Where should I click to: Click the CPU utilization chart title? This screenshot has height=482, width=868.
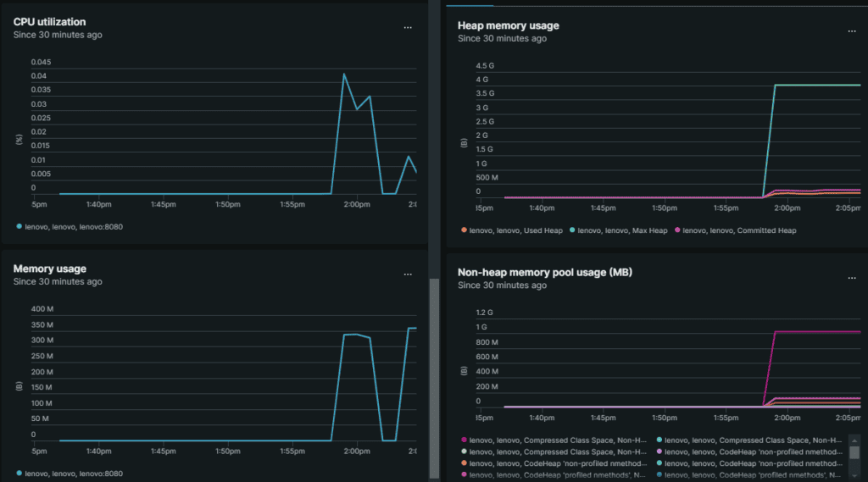tap(49, 21)
